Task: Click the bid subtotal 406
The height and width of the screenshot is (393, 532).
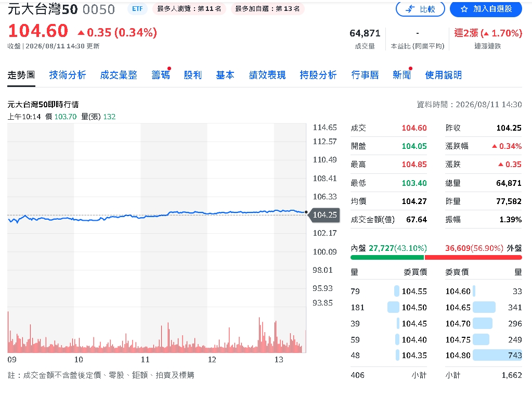Action: pyautogui.click(x=358, y=375)
